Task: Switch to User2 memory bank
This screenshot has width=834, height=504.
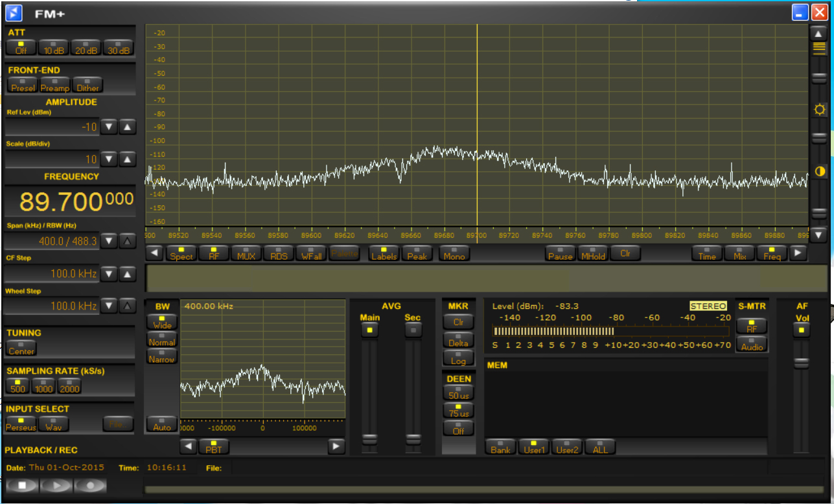Action: (567, 447)
